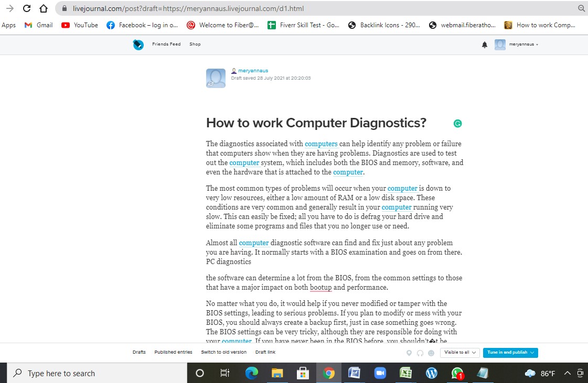
Task: Click the Meet Now tray icon
Action: pos(581,373)
